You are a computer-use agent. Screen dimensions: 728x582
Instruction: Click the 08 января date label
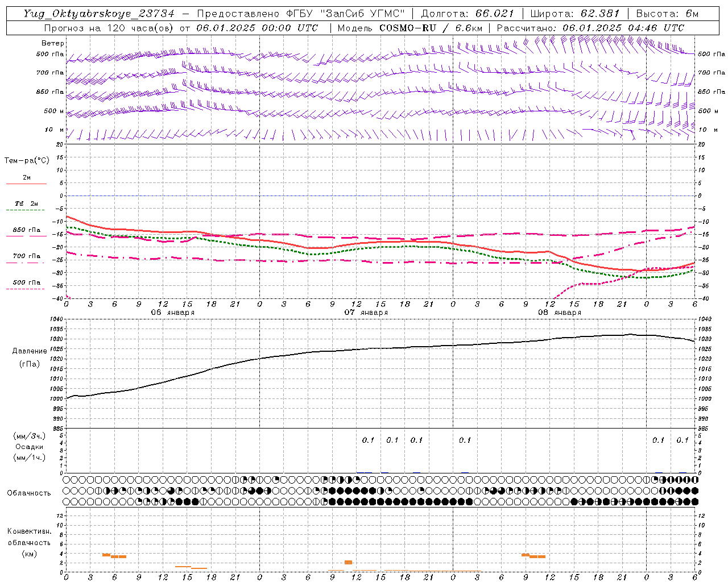[559, 313]
